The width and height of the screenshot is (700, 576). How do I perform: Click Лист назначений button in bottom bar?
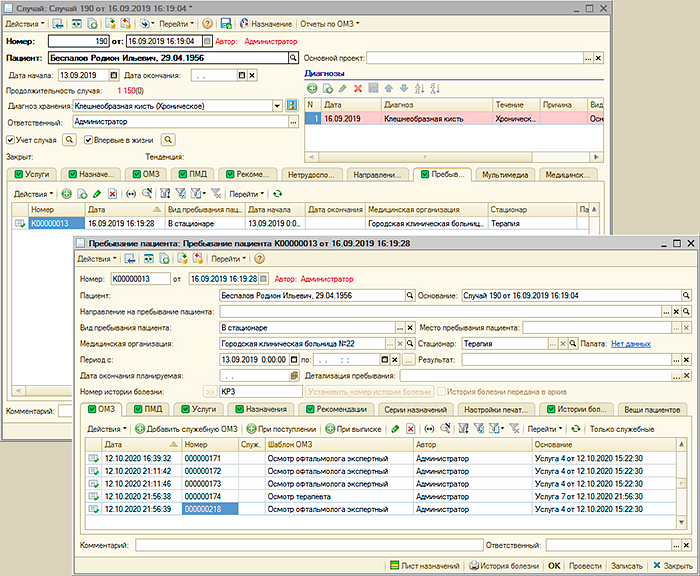(x=425, y=565)
